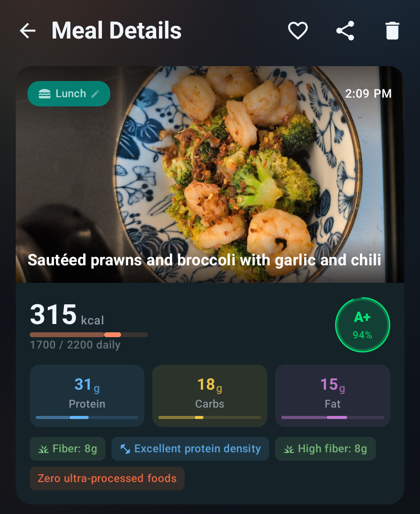Open the A+ 94% score badge
420x514 pixels.
[362, 325]
